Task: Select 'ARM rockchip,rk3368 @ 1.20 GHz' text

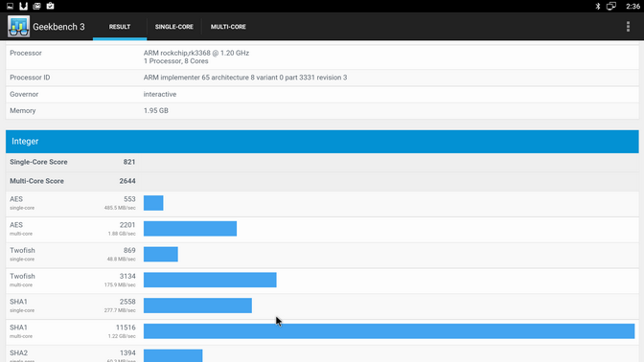Action: 196,53
